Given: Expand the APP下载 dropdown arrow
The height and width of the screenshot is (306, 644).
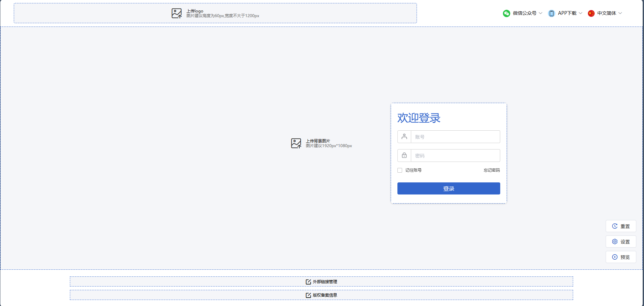Looking at the screenshot, I should [x=581, y=13].
